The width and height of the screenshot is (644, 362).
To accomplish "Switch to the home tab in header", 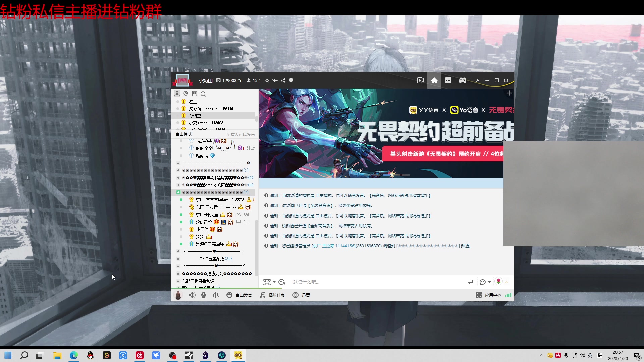I will (434, 80).
